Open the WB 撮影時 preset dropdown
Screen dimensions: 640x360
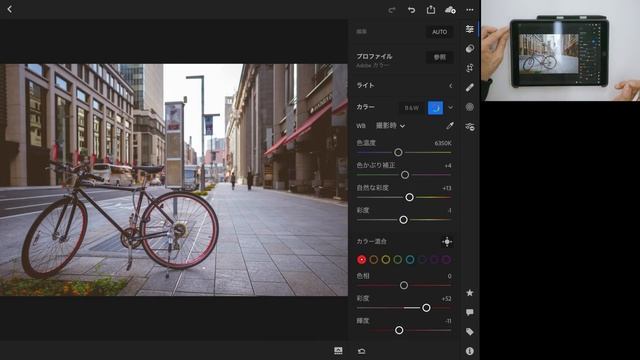[x=390, y=126]
